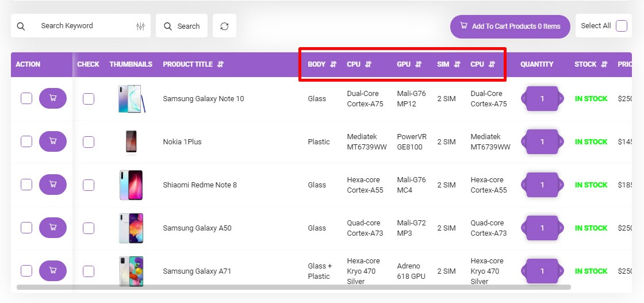644x303 pixels.
Task: Click the refresh icon button
Action: click(x=224, y=26)
